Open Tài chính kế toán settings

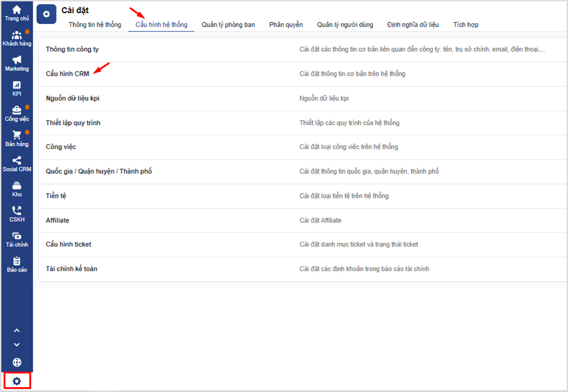[x=303, y=269]
